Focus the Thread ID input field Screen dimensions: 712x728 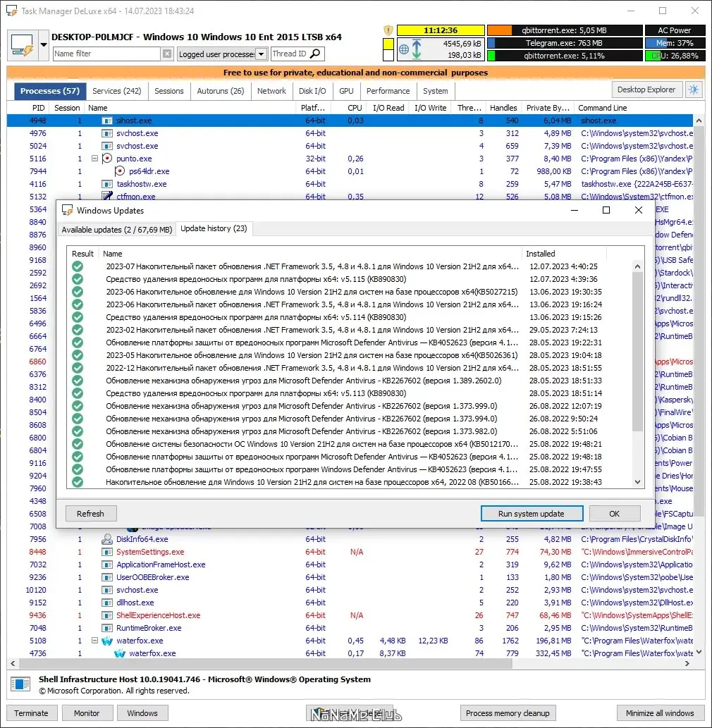290,54
